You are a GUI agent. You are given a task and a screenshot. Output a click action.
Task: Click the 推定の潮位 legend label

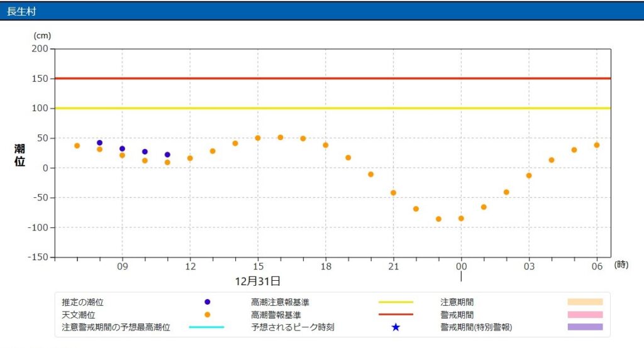point(82,302)
